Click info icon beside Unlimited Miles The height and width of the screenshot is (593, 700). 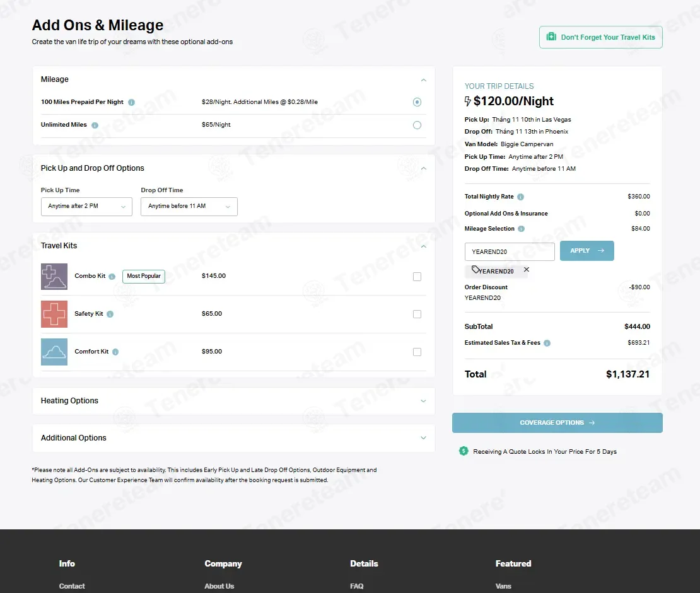pyautogui.click(x=95, y=125)
